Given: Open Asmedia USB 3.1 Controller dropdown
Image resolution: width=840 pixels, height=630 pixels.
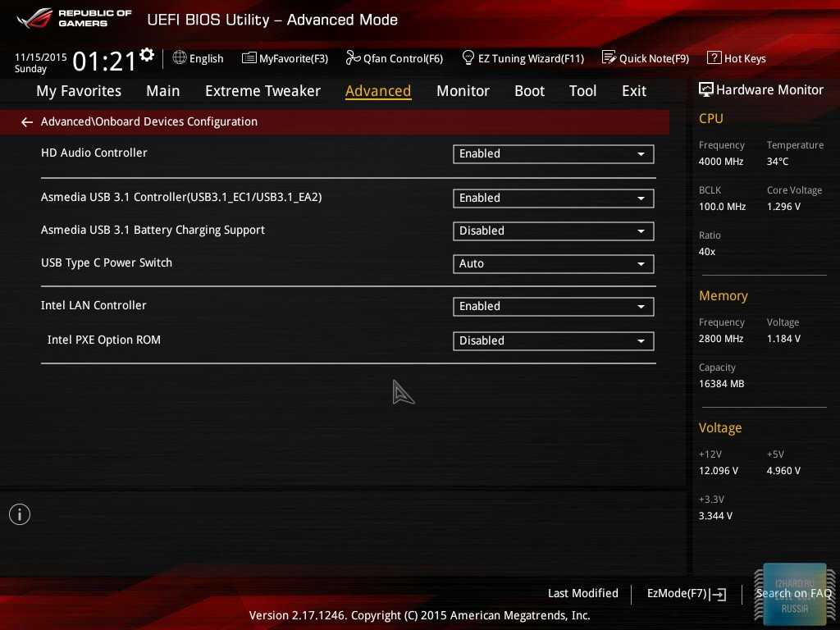Looking at the screenshot, I should pyautogui.click(x=553, y=199).
